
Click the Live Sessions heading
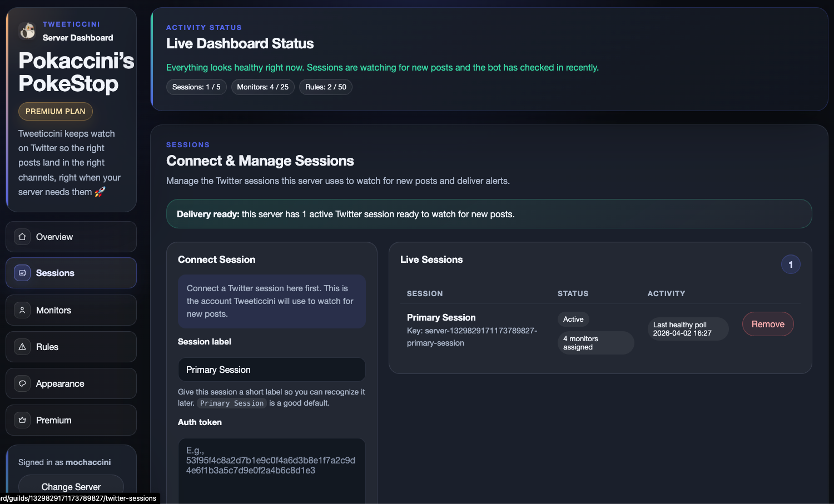coord(431,260)
